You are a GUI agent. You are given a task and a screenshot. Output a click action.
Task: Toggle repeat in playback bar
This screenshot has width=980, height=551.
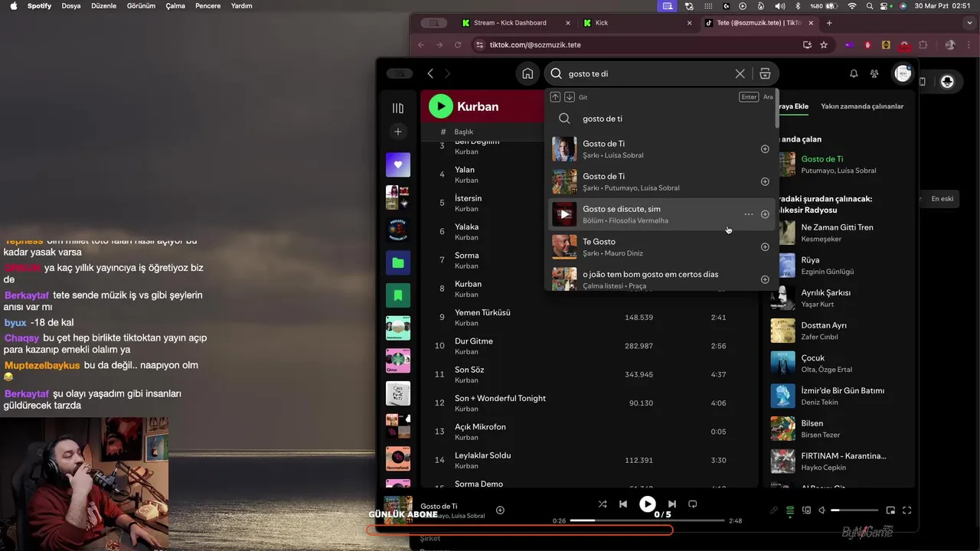[x=693, y=504]
